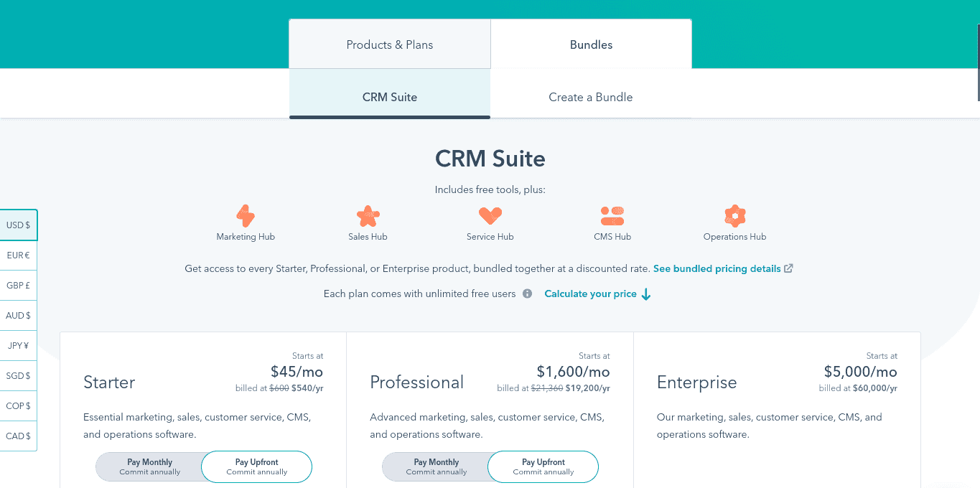
Task: Open the Products & Plans tab
Action: click(x=390, y=44)
